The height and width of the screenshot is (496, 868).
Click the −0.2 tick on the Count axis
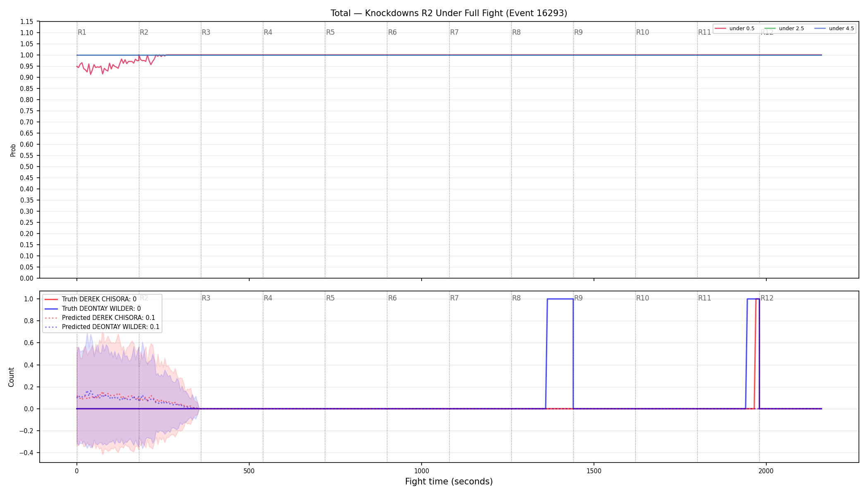point(26,431)
